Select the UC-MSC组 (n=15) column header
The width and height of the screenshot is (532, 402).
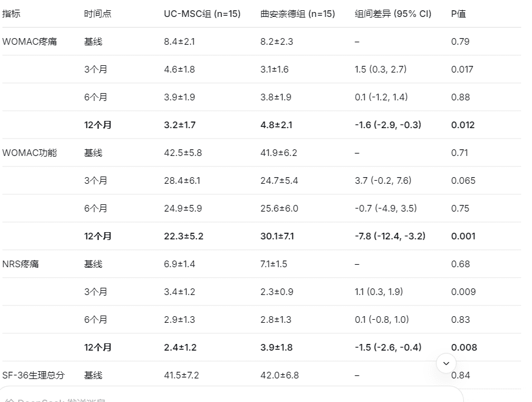[x=202, y=14]
